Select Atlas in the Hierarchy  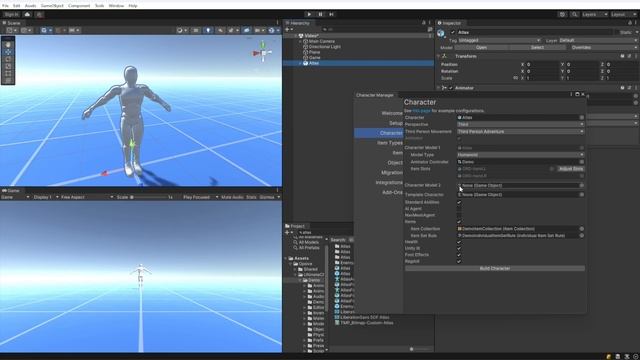(x=314, y=63)
